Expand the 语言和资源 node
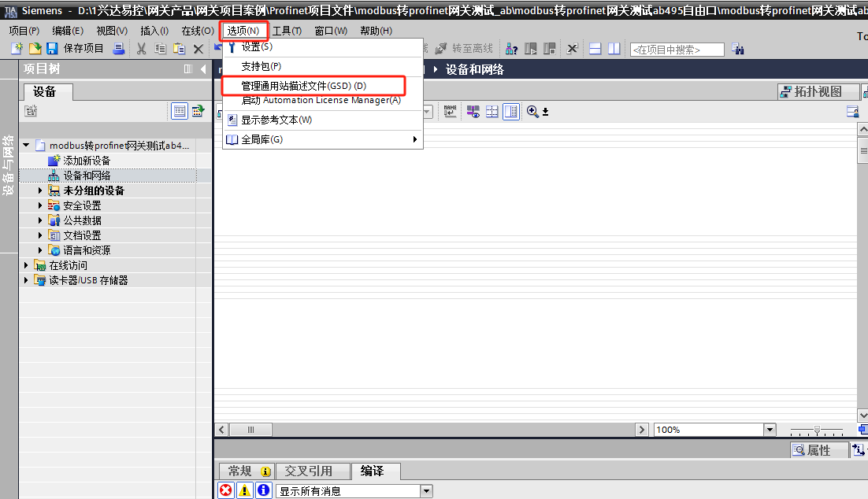Image resolution: width=868 pixels, height=499 pixels. (x=40, y=250)
